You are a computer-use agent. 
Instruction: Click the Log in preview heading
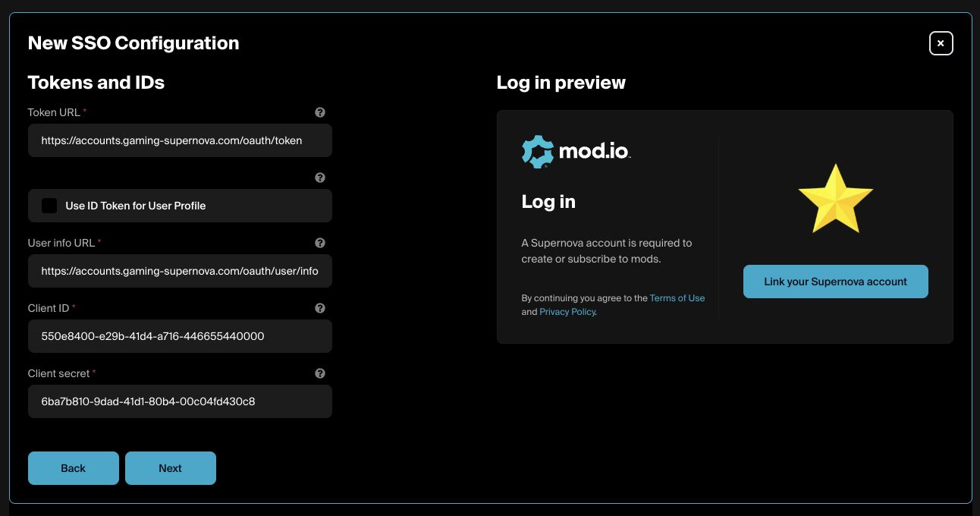561,83
